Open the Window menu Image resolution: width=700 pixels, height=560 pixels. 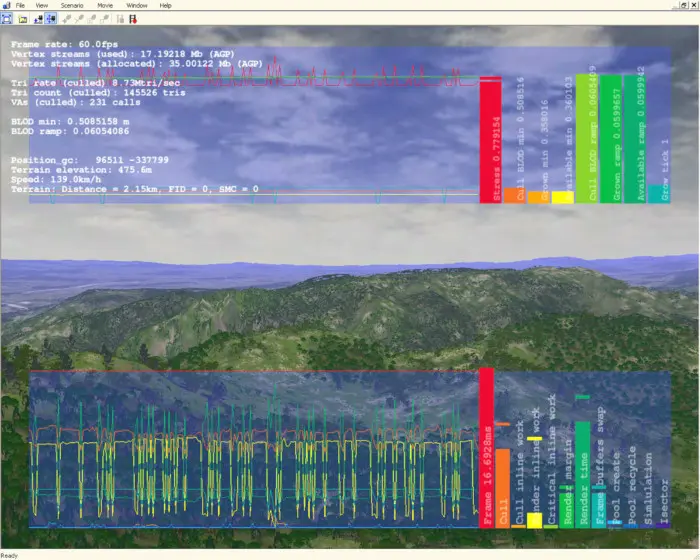click(137, 5)
